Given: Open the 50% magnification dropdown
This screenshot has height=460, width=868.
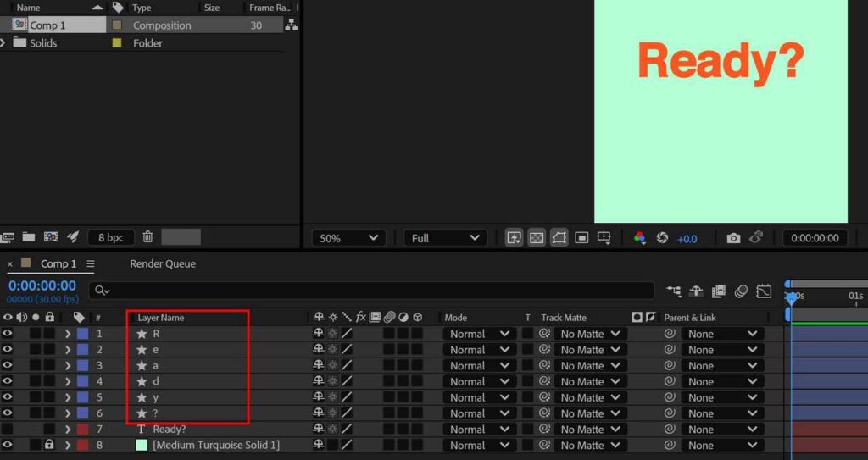Looking at the screenshot, I should tap(348, 238).
